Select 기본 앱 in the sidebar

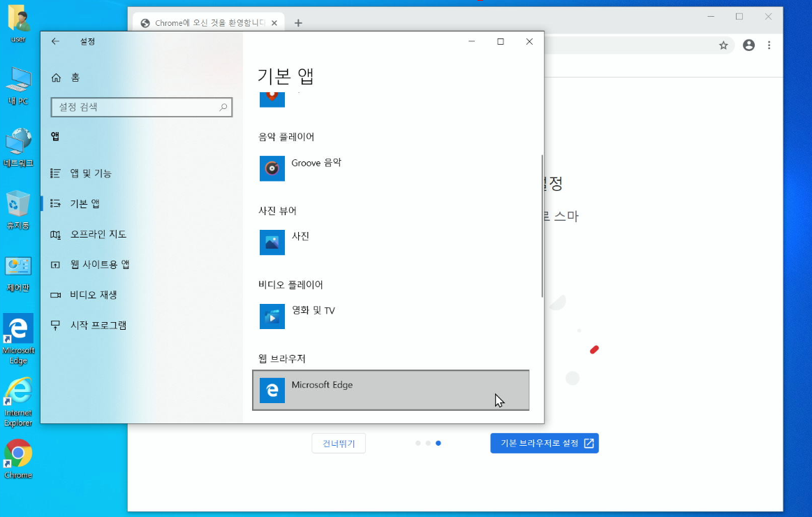pos(75,203)
